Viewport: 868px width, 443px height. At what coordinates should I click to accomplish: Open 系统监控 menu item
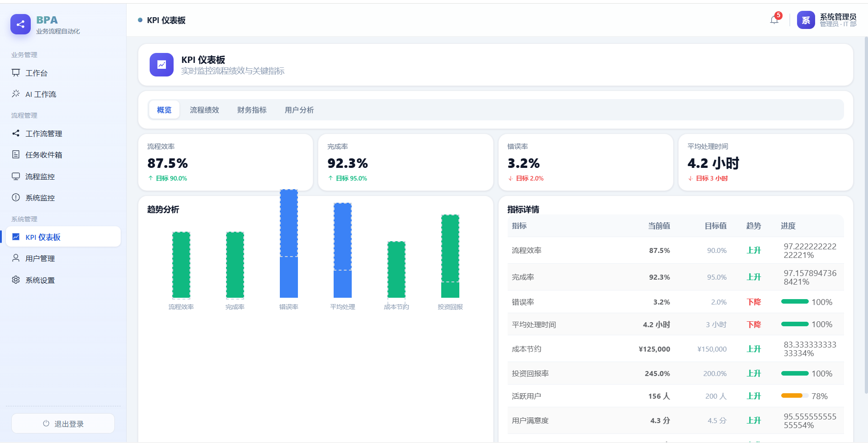coord(63,198)
